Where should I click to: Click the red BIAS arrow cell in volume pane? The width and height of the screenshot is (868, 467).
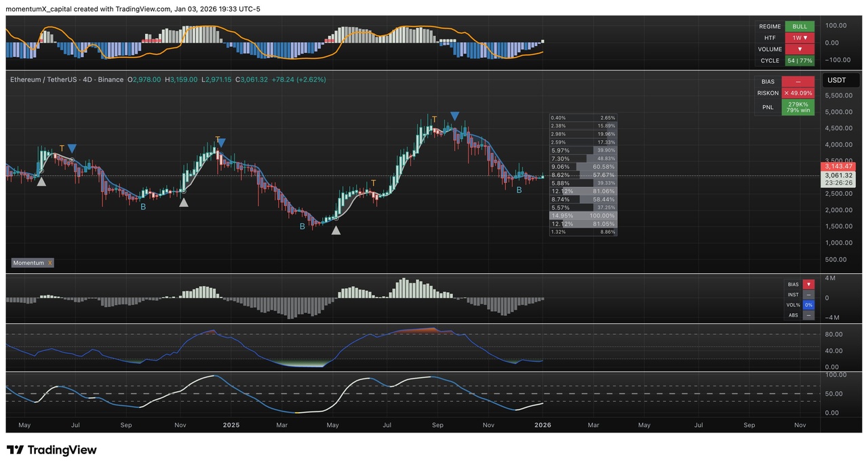(x=808, y=285)
